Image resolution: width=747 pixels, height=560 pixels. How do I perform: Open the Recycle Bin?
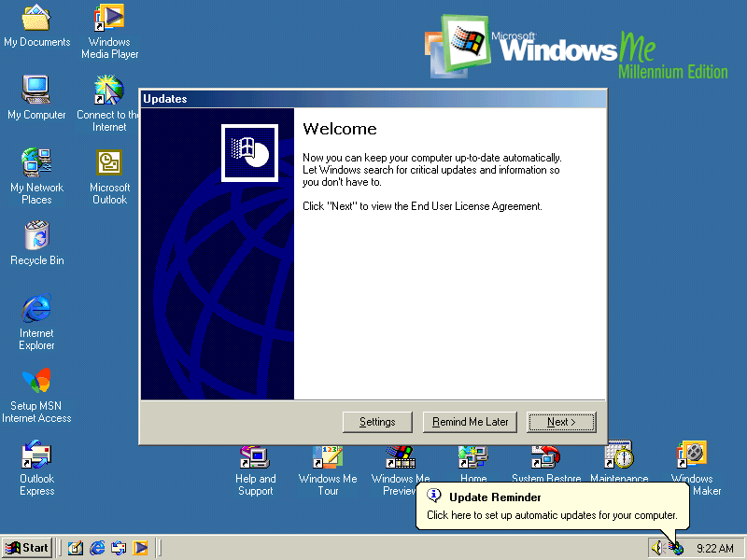point(36,236)
